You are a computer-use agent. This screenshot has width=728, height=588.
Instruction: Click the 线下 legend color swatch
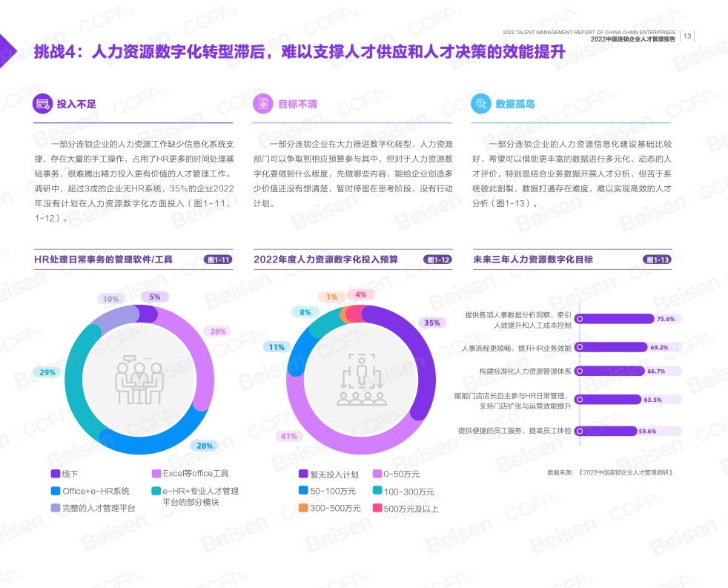tap(55, 474)
